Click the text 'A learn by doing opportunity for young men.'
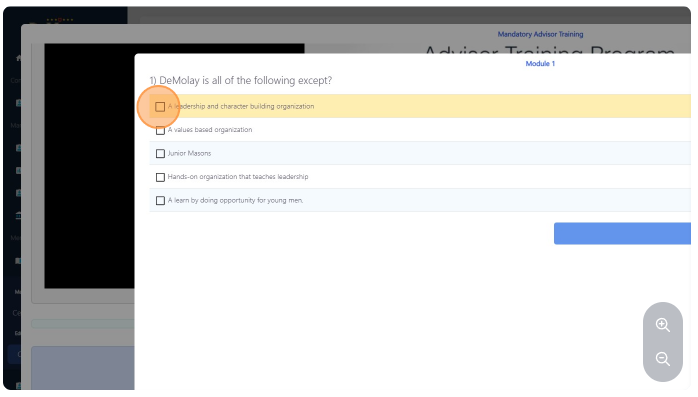Viewport: 698px width, 397px height. (x=235, y=200)
